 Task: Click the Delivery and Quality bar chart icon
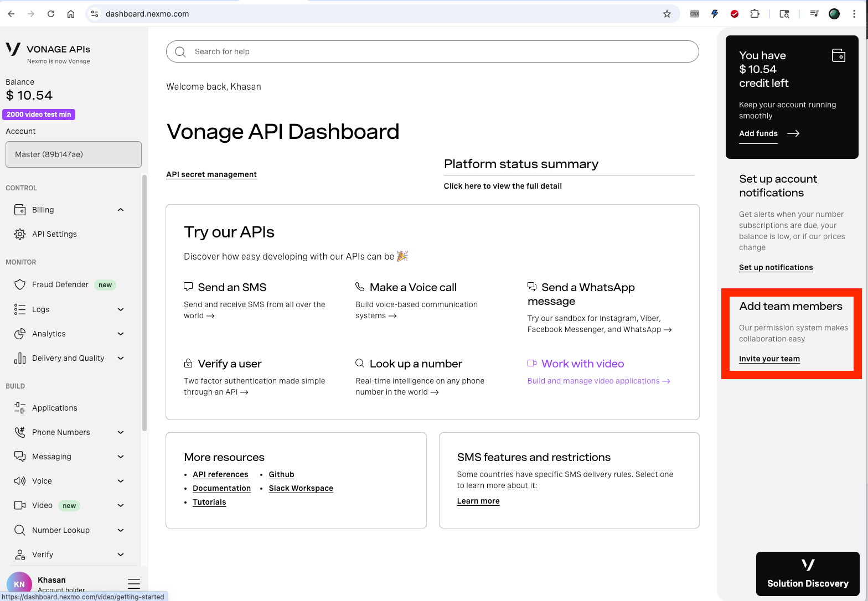click(x=20, y=358)
